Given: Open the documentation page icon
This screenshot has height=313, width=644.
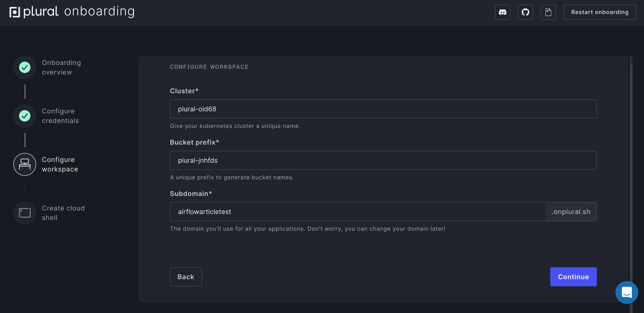Looking at the screenshot, I should (x=548, y=12).
